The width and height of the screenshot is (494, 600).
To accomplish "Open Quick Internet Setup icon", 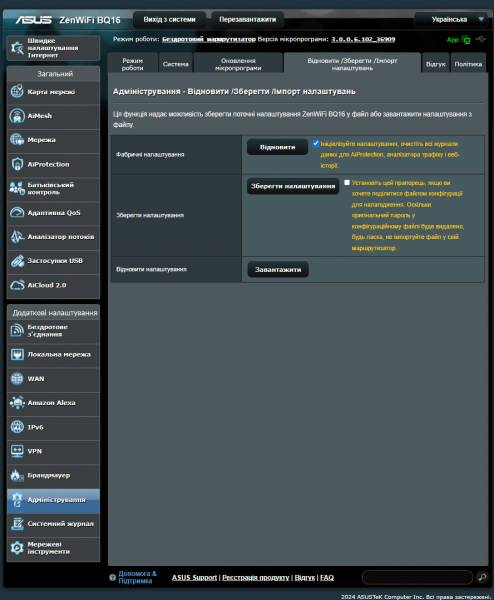I will coord(18,48).
